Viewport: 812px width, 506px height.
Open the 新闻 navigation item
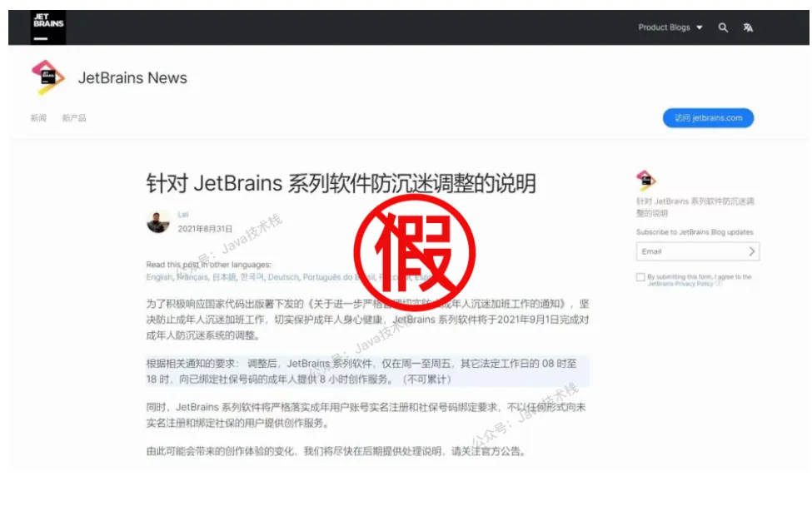tap(38, 118)
